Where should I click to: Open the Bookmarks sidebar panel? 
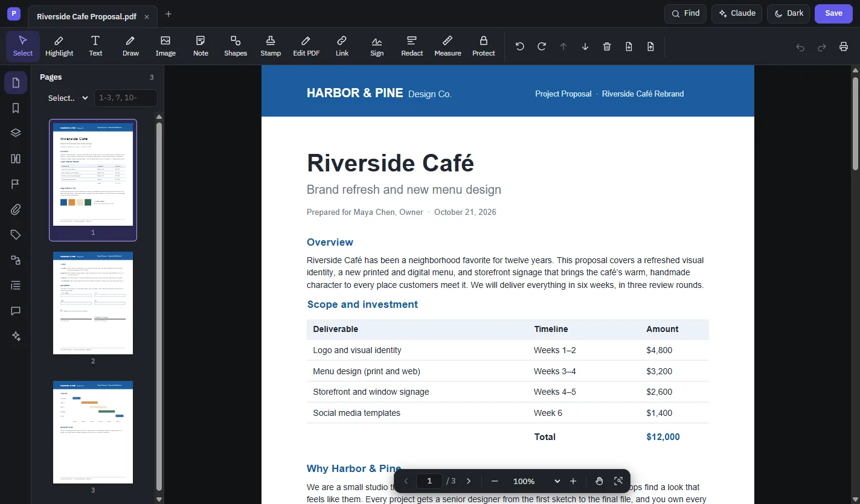[16, 108]
